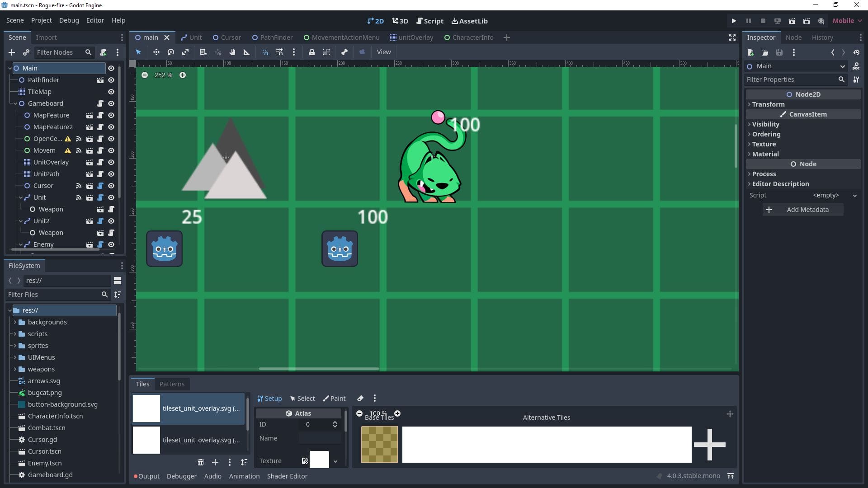Enable smart snapping with the magnet icon

265,52
